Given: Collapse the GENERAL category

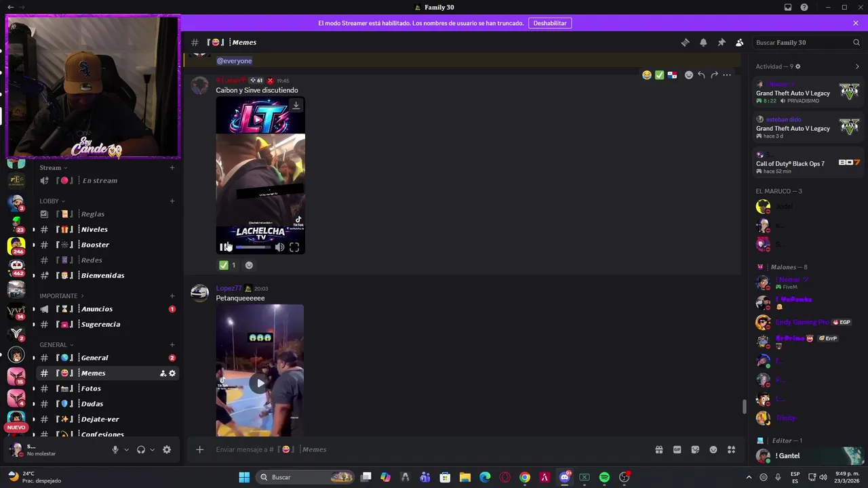Looking at the screenshot, I should [x=56, y=344].
